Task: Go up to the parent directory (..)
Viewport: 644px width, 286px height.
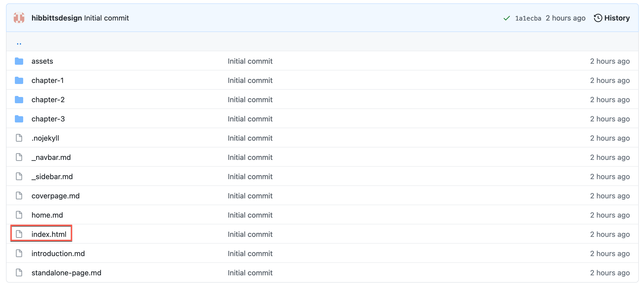Action: [x=19, y=43]
